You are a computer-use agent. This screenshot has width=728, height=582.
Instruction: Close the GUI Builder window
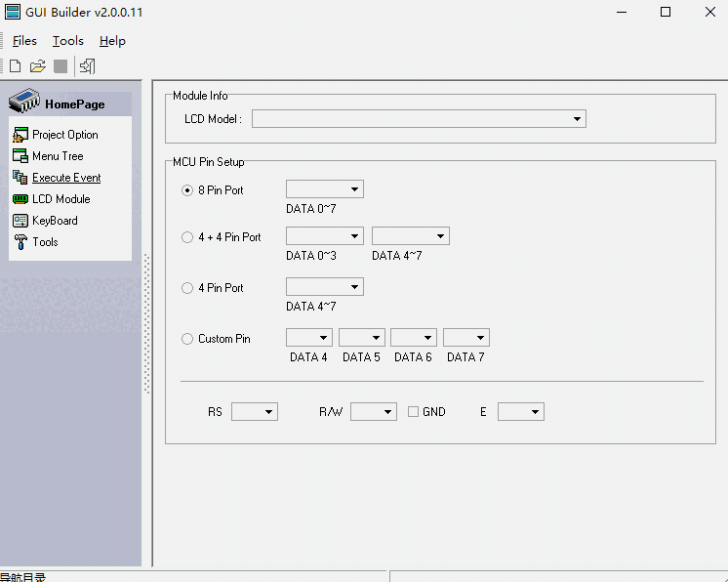tap(709, 12)
